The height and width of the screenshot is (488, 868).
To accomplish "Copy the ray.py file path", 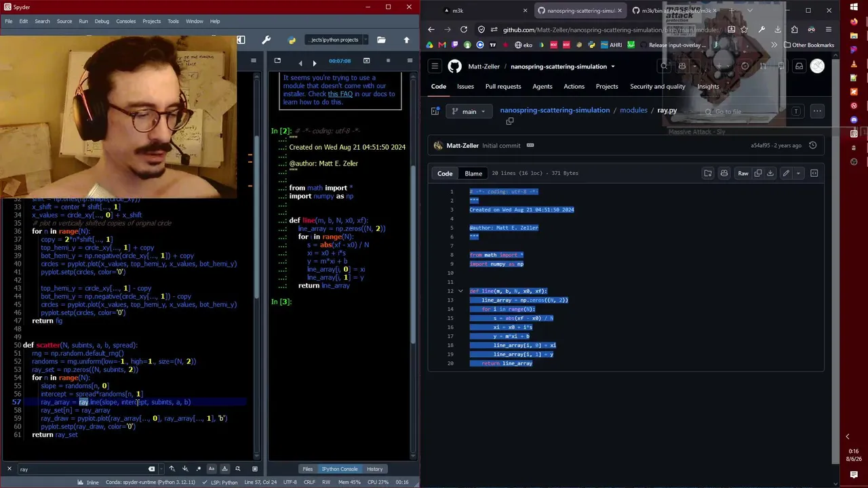I will [x=510, y=121].
